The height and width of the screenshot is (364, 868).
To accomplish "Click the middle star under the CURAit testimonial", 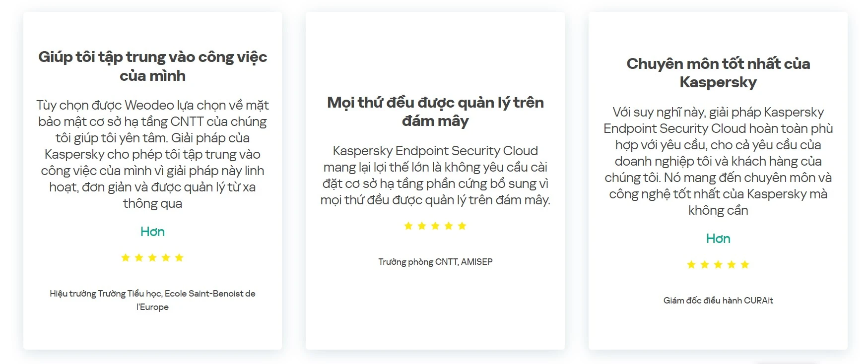I will point(717,264).
